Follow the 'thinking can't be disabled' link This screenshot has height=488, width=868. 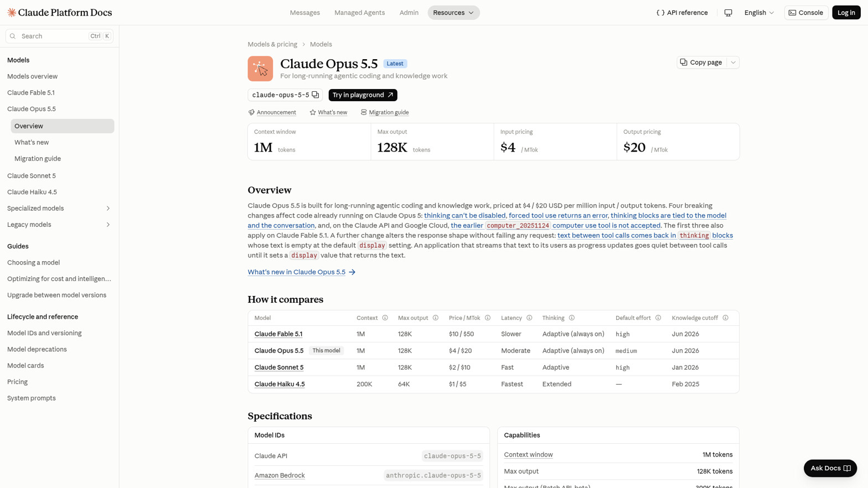[x=465, y=216]
